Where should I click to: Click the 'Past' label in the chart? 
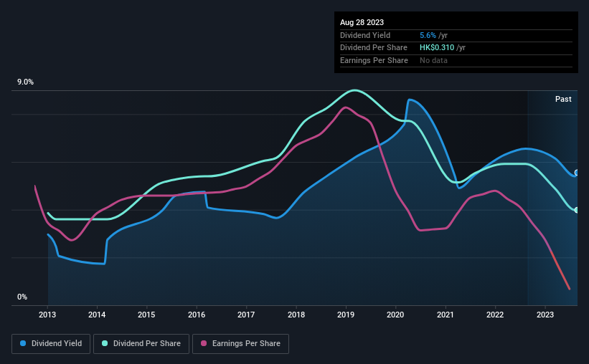tap(563, 99)
